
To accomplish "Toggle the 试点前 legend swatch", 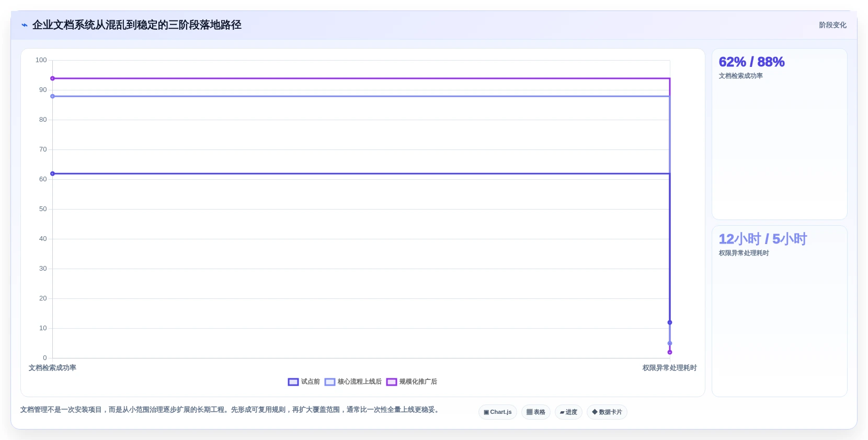I will (x=293, y=382).
